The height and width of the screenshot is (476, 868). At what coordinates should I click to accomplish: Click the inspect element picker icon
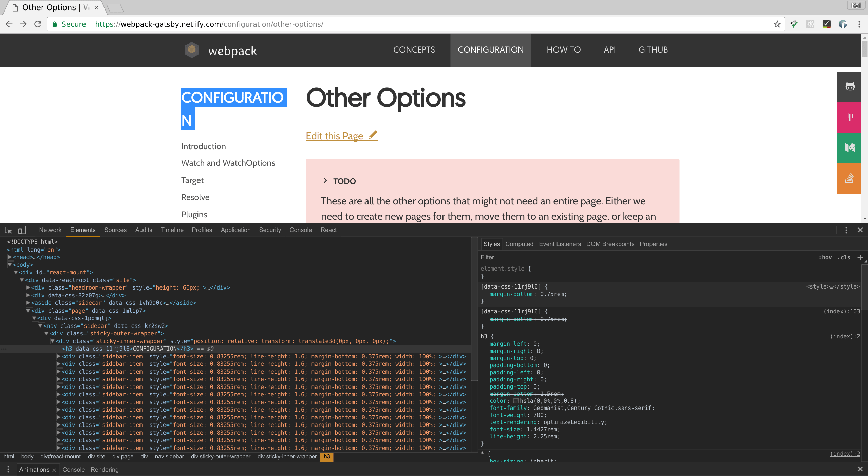click(8, 230)
